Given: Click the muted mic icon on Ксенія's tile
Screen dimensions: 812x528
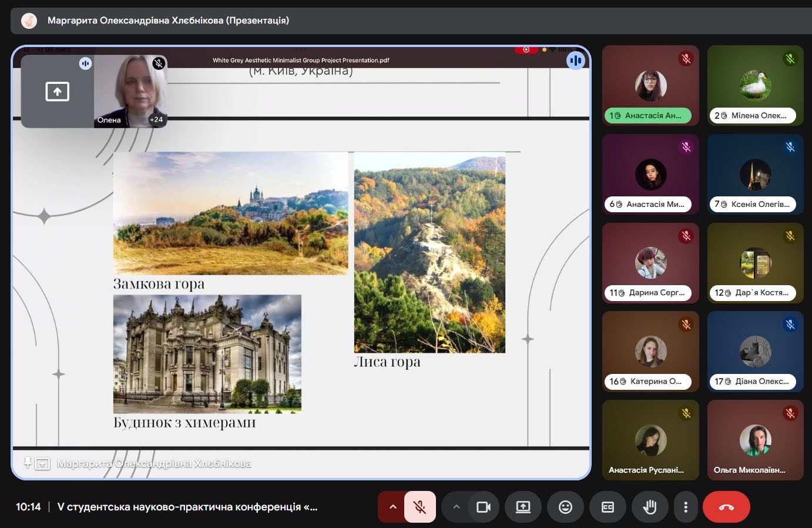Looking at the screenshot, I should pos(790,147).
